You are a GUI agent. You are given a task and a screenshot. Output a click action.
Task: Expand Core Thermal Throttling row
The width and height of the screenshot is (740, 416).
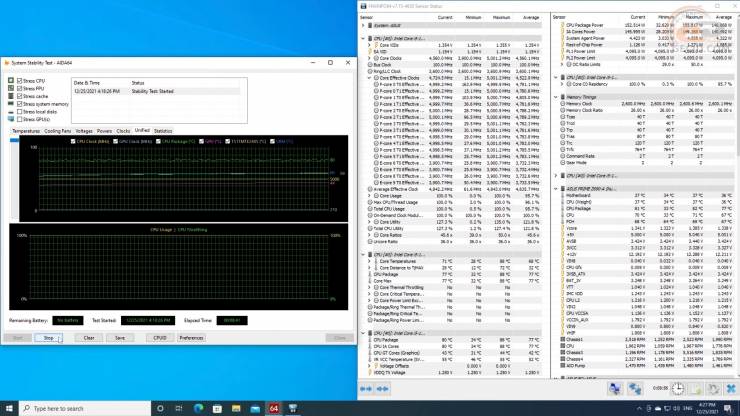370,287
